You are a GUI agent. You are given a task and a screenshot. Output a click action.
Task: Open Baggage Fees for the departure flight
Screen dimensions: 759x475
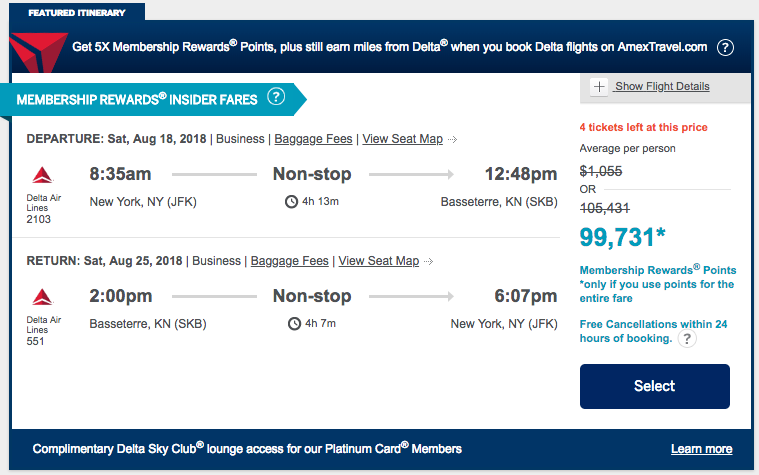(313, 139)
